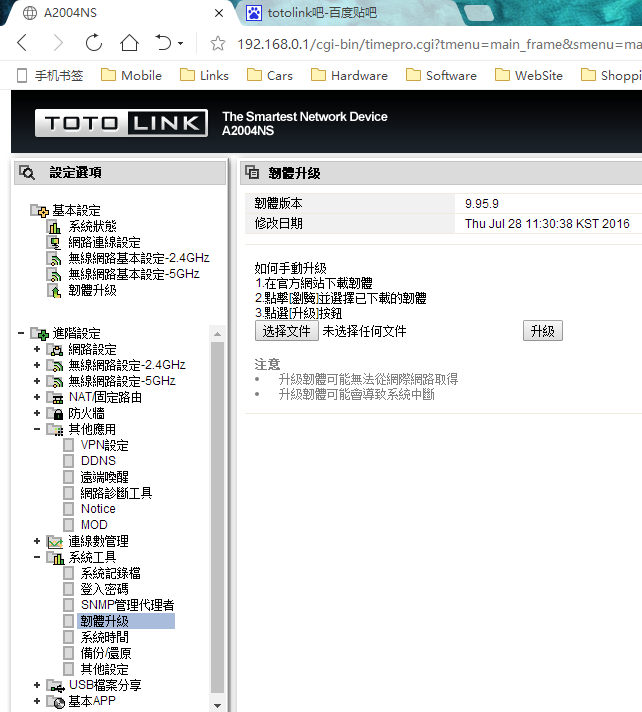The image size is (642, 712).
Task: Click the 連線數管理 graph icon
Action: click(x=55, y=542)
